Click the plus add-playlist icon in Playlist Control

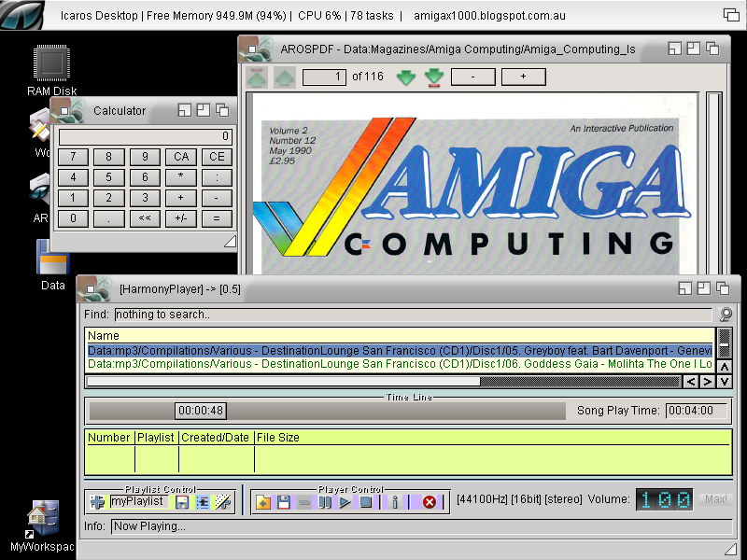(97, 502)
